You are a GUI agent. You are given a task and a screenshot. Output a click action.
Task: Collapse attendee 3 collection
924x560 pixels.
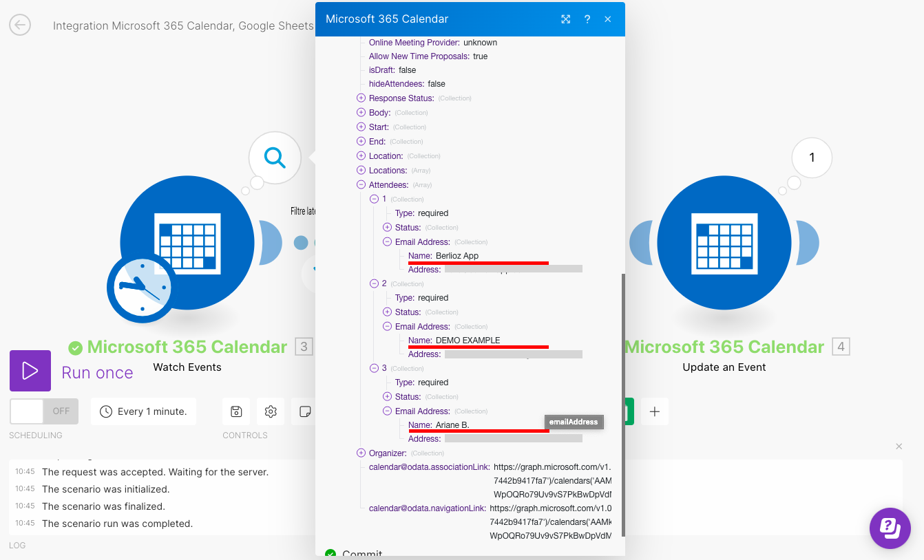click(374, 368)
